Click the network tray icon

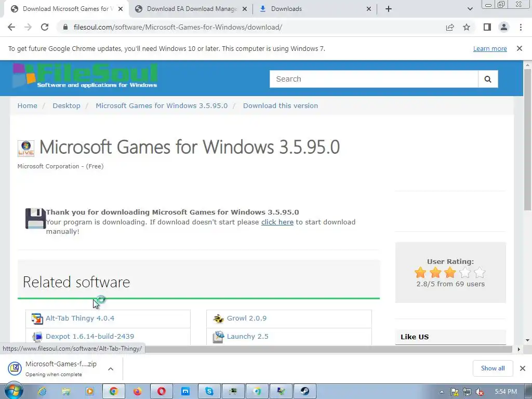point(467,392)
